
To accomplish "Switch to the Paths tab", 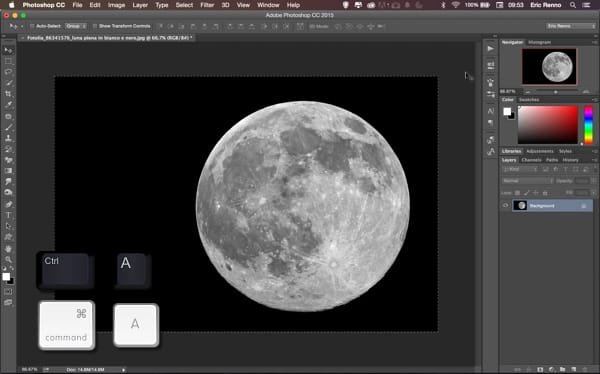I will 552,160.
